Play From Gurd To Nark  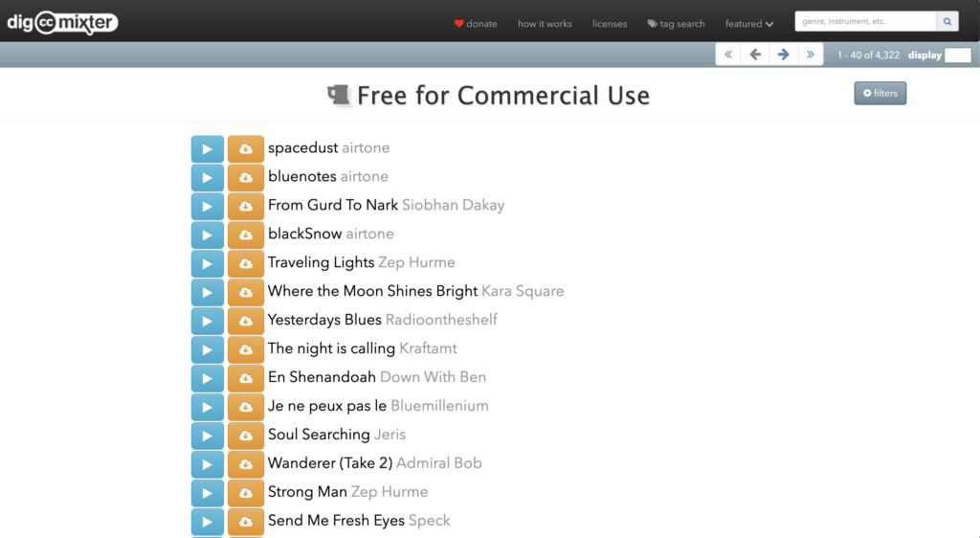pos(207,207)
